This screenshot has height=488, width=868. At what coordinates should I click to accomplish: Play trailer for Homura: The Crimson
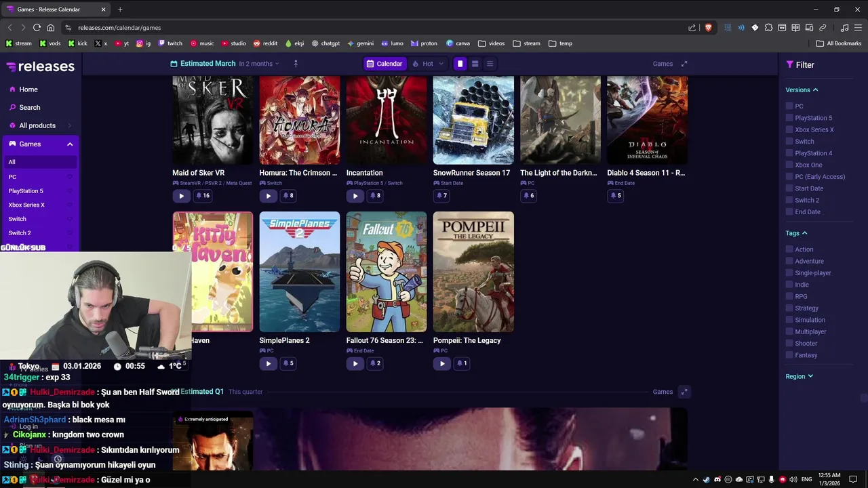pos(268,196)
